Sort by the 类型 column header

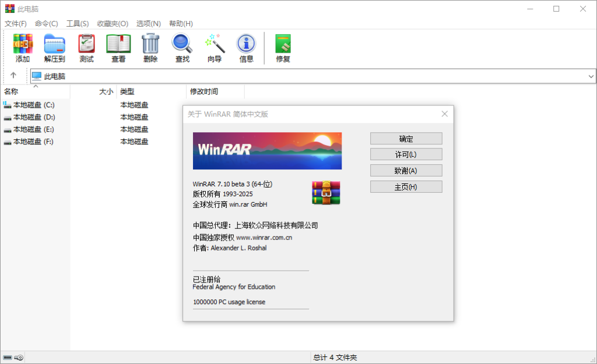click(152, 91)
